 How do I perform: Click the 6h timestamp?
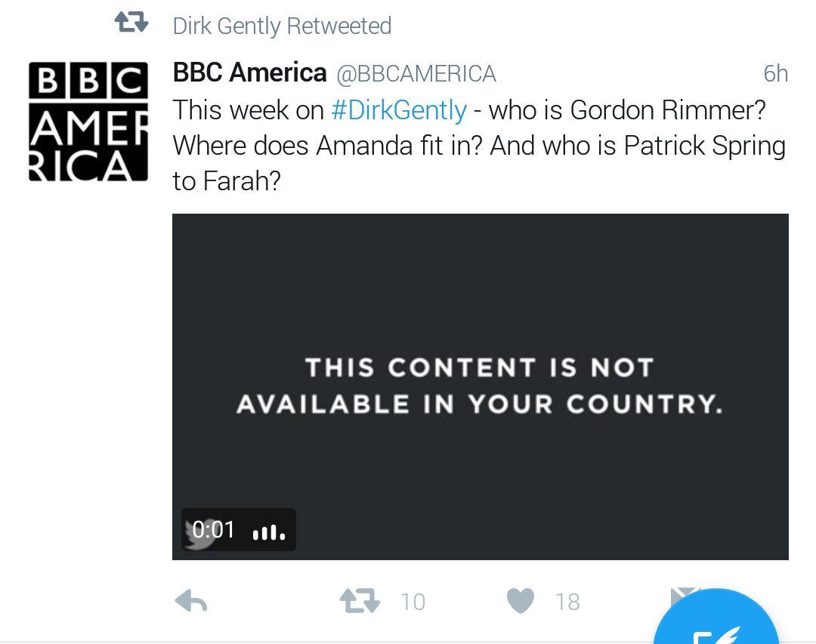775,73
